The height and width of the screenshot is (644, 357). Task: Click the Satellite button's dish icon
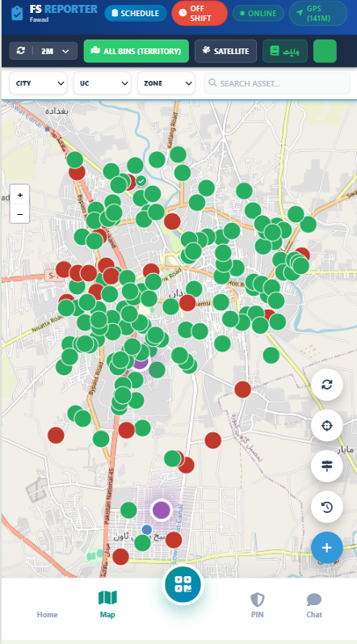(207, 50)
